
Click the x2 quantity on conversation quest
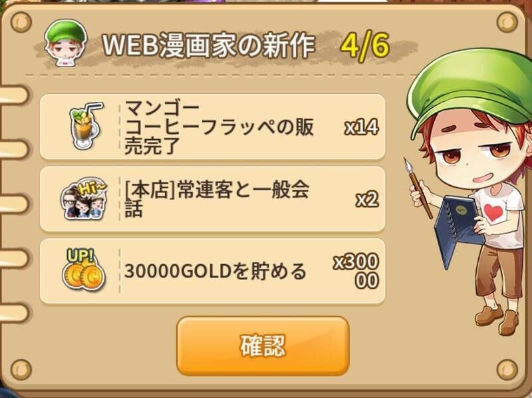367,200
